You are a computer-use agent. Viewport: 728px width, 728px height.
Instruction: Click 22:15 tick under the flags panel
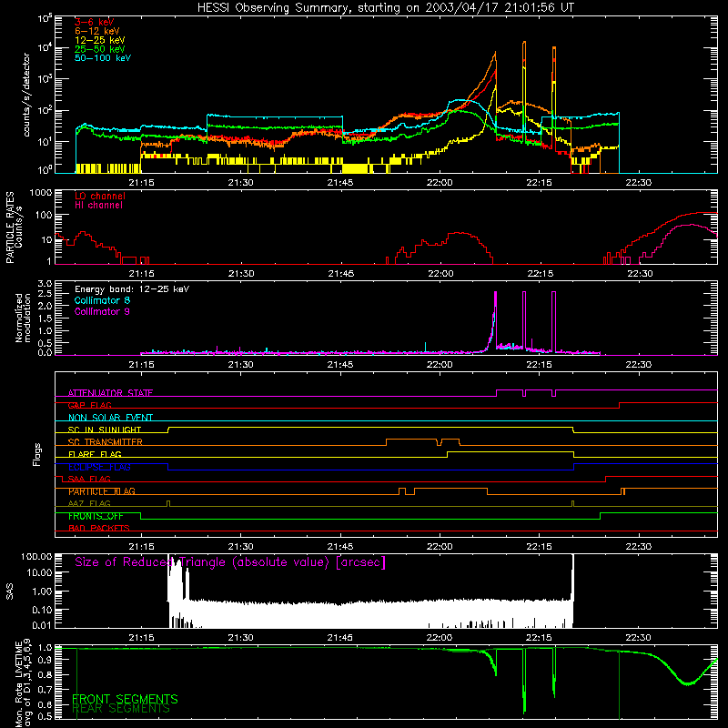tap(540, 547)
